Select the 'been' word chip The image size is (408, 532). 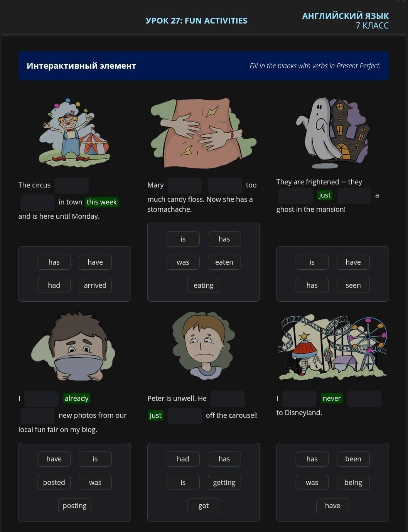(353, 459)
